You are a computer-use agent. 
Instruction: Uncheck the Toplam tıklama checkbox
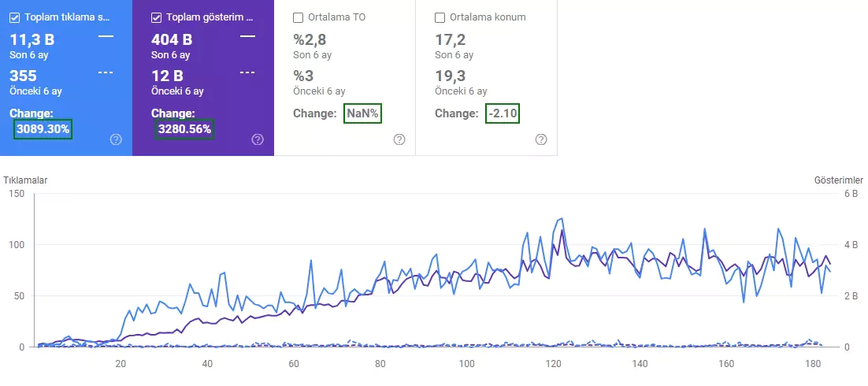tap(15, 17)
